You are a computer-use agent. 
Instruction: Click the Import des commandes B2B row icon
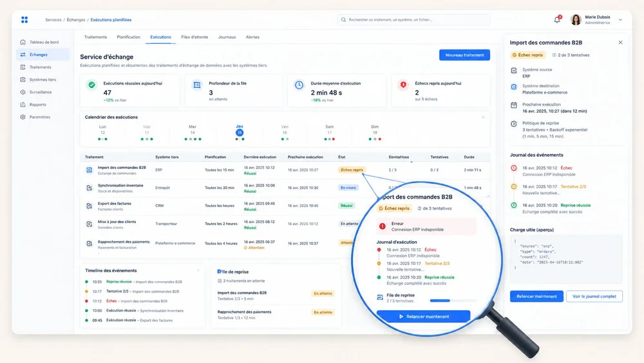tap(89, 170)
